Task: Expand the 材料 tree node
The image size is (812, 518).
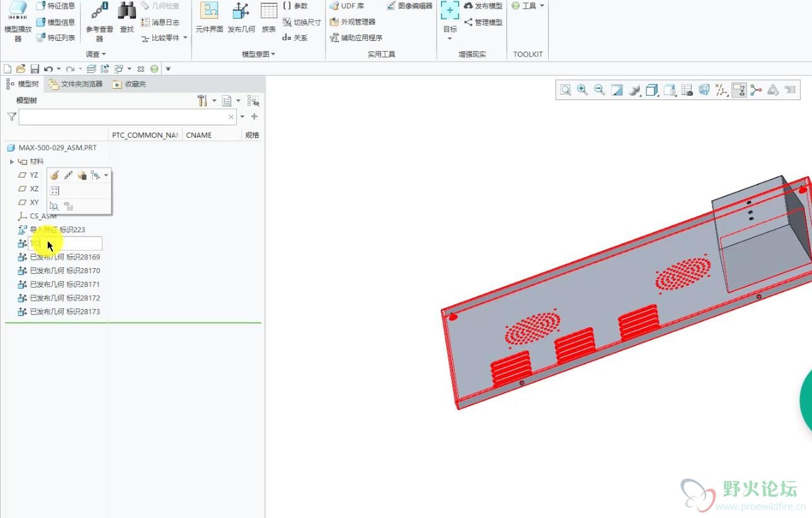Action: tap(12, 162)
